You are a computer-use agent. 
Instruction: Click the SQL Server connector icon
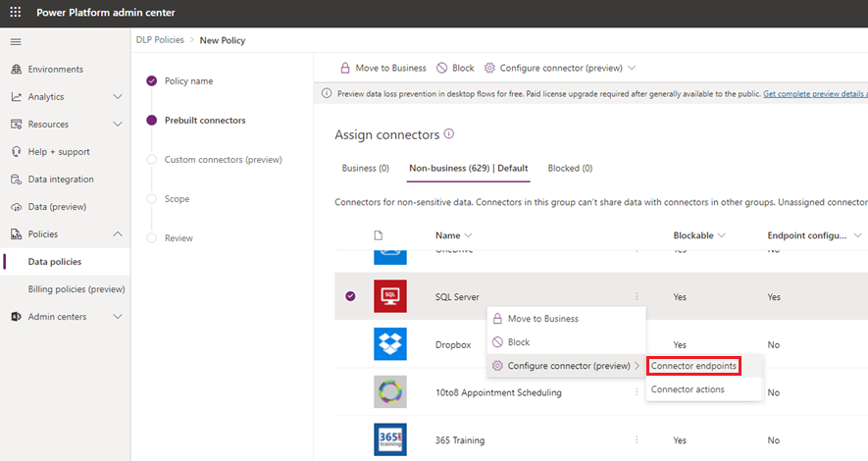390,296
